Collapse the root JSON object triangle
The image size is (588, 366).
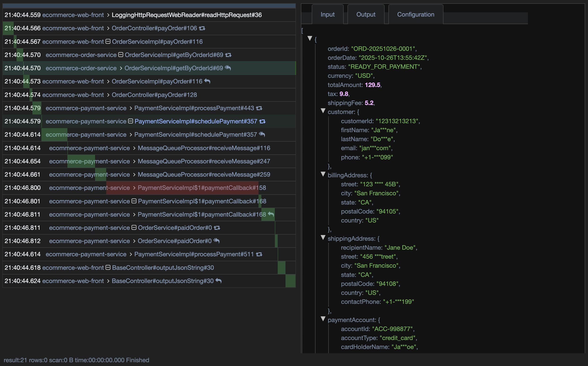tap(310, 38)
